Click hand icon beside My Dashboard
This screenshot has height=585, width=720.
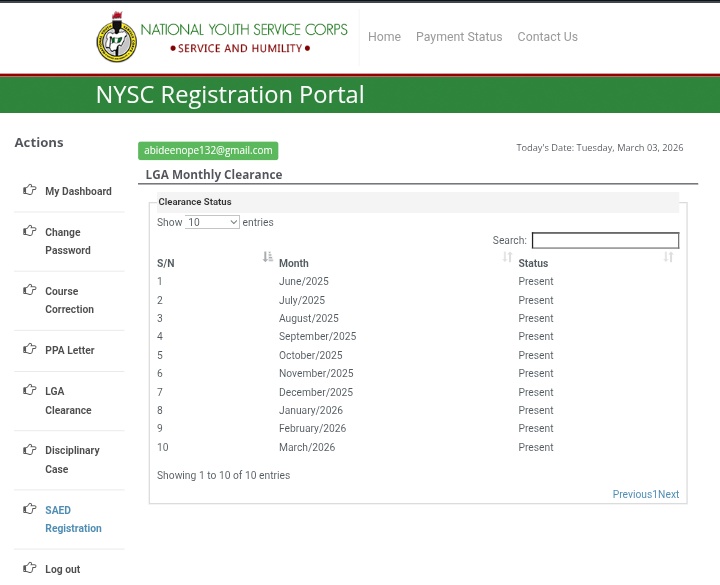click(30, 190)
